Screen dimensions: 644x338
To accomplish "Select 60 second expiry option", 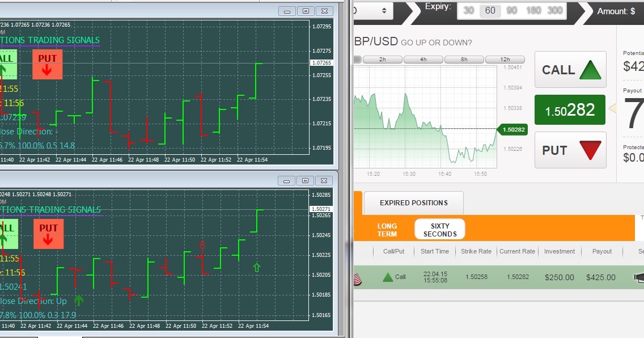I will 490,11.
